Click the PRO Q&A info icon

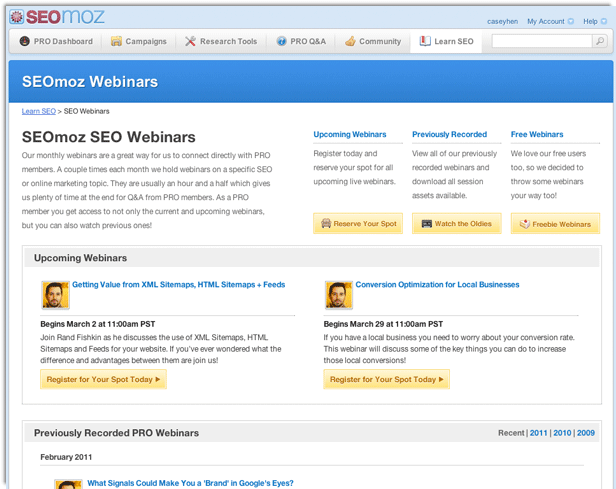(281, 41)
